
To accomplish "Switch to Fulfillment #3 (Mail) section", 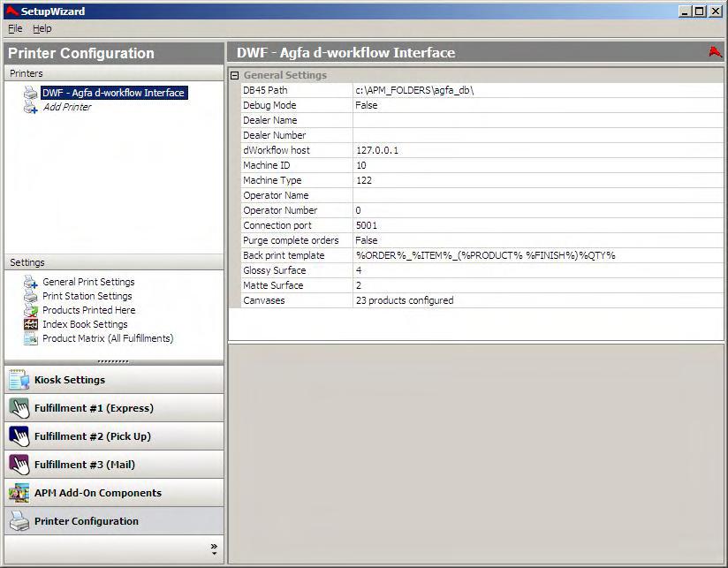I will pos(114,465).
